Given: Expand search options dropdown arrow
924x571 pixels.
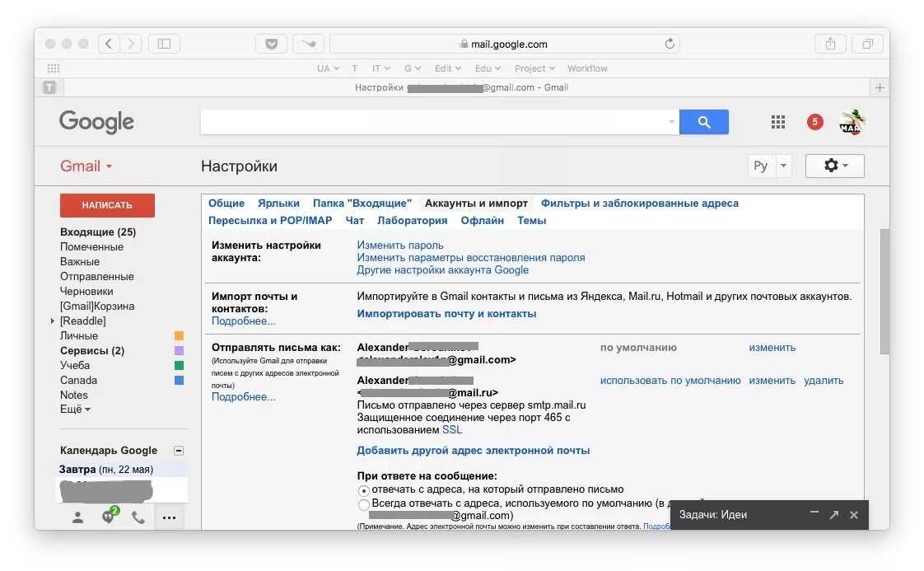Looking at the screenshot, I should tap(671, 122).
